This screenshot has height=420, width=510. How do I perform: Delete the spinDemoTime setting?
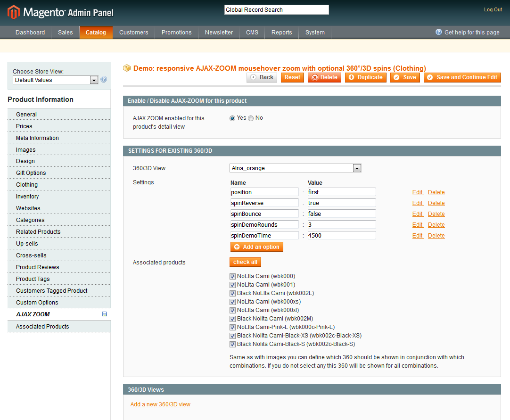pyautogui.click(x=436, y=236)
